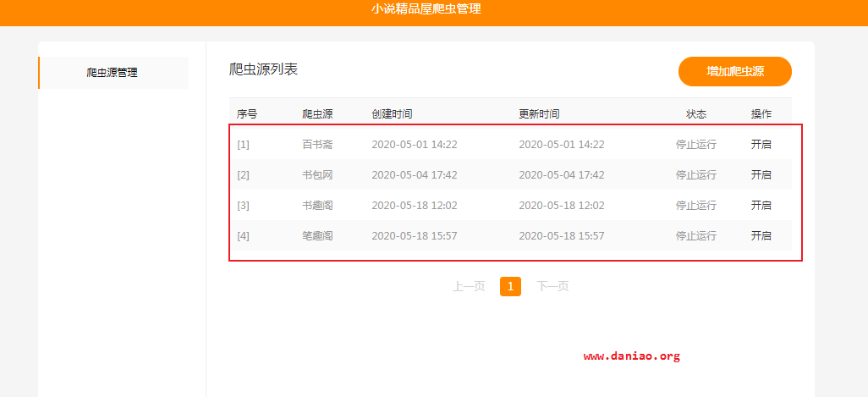Click row number [3]
Viewport: 868px width, 397px height.
coord(243,206)
